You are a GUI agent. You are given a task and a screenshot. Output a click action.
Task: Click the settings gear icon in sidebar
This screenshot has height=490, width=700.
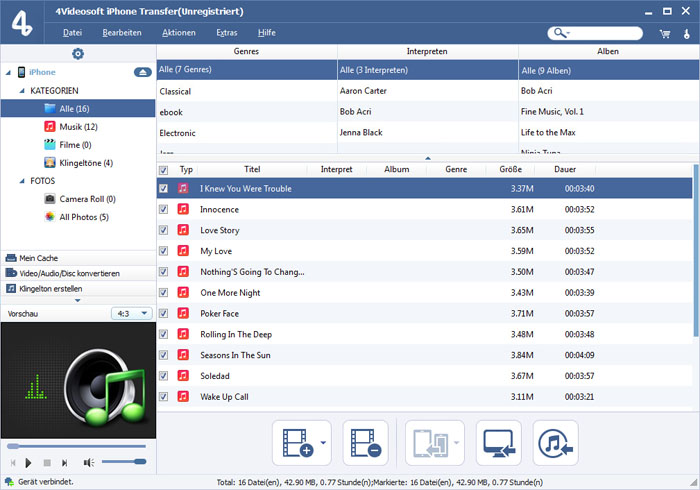pos(78,54)
